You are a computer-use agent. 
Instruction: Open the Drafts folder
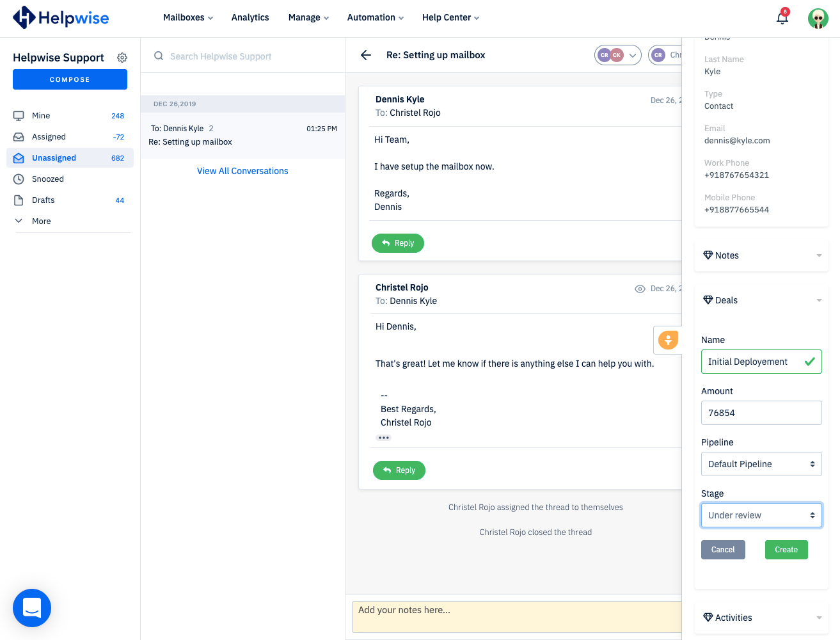[x=44, y=200]
